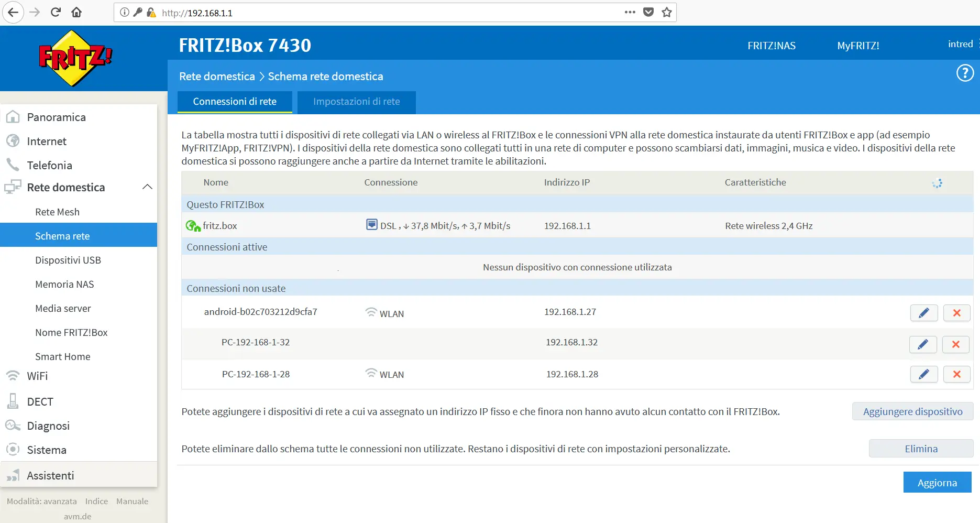Click the table loading spinner icon
980x523 pixels.
point(937,183)
